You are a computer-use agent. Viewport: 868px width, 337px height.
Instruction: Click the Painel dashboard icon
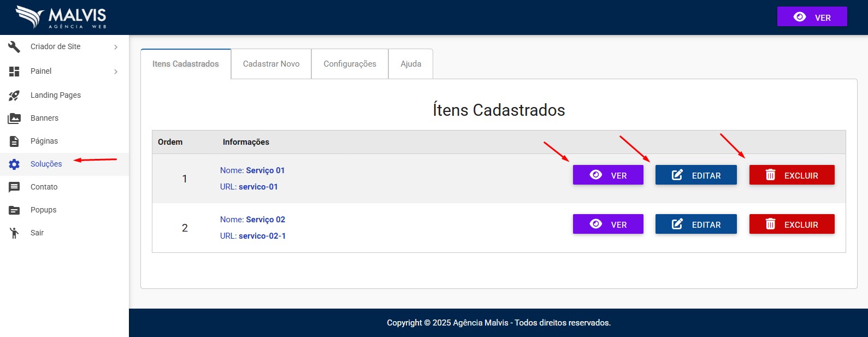(x=14, y=71)
